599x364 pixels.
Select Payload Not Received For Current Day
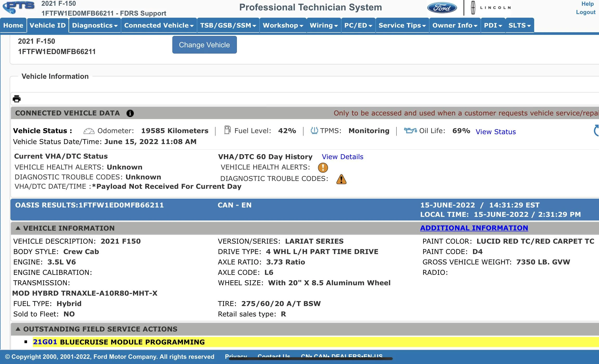click(x=167, y=187)
